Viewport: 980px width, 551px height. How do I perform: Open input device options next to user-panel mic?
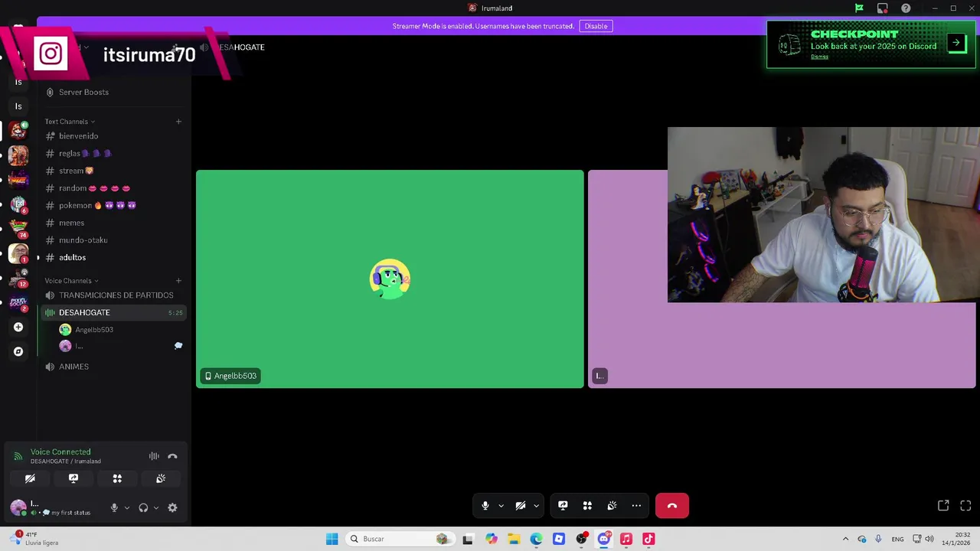127,507
